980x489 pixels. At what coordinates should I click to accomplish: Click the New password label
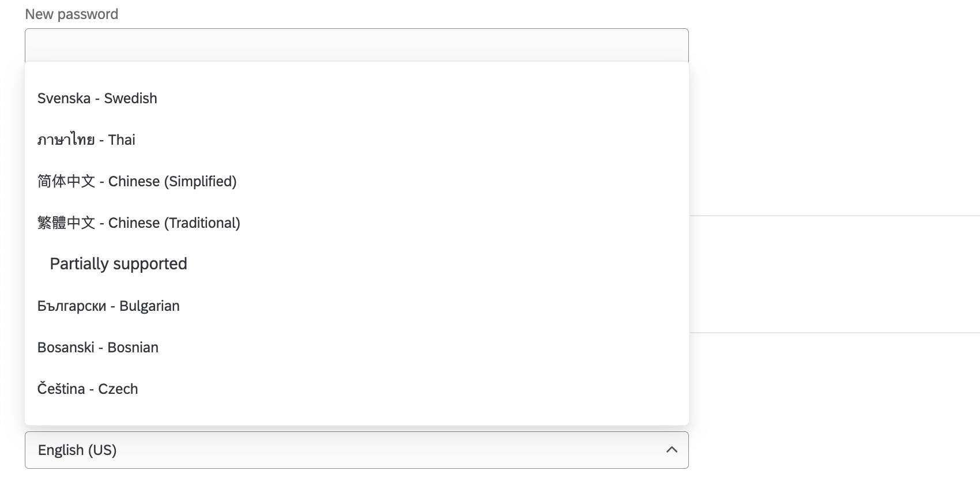(x=71, y=14)
